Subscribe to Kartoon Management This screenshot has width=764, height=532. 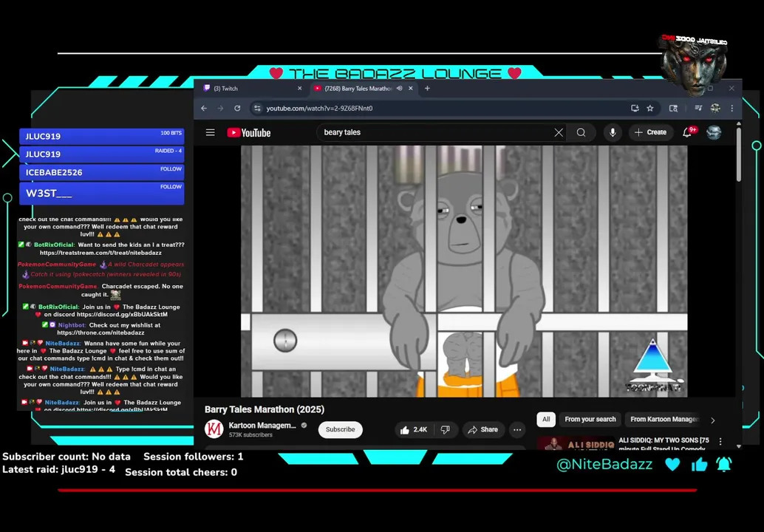click(340, 429)
